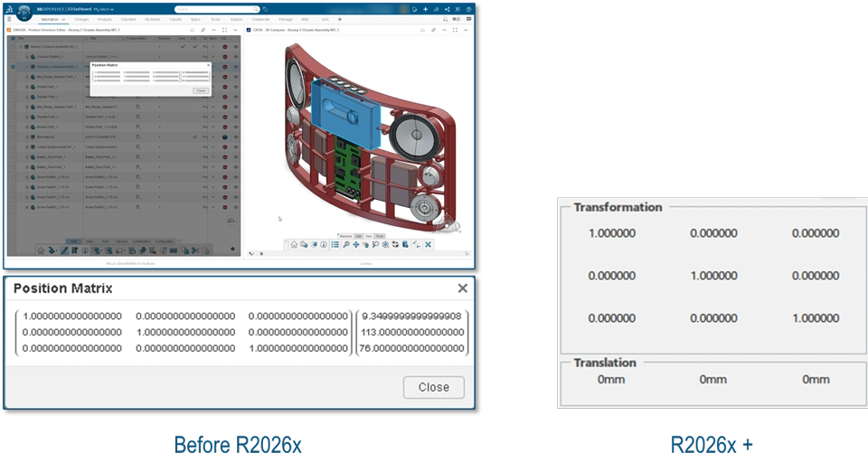Tick the select-all checkbox in the table header
This screenshot has height=472, width=868.
pyautogui.click(x=13, y=39)
